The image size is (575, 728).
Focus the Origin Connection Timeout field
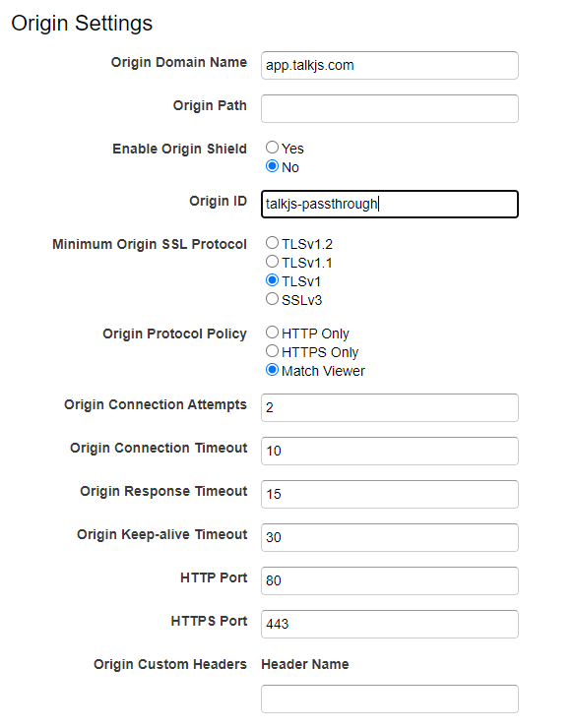coord(390,451)
